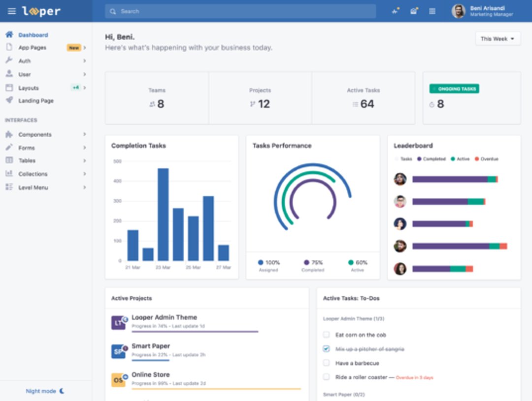Open the Tables menu item
This screenshot has width=532, height=401.
(x=27, y=160)
